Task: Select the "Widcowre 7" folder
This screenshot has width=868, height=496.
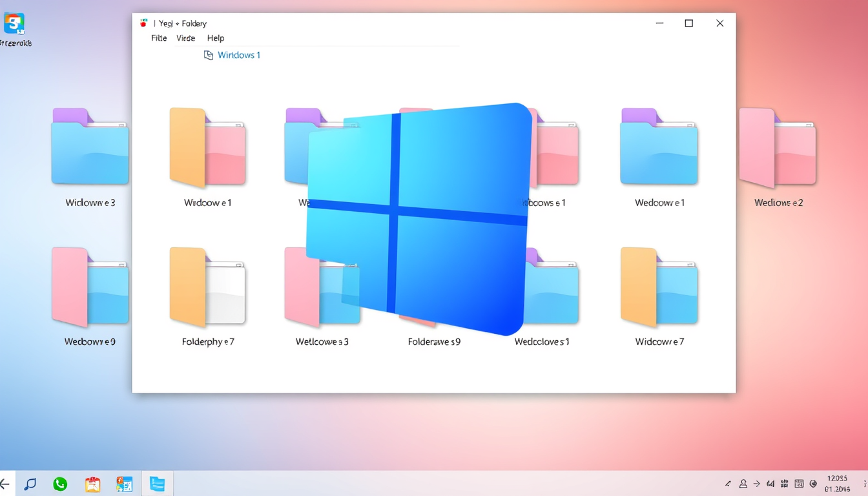Action: [659, 296]
